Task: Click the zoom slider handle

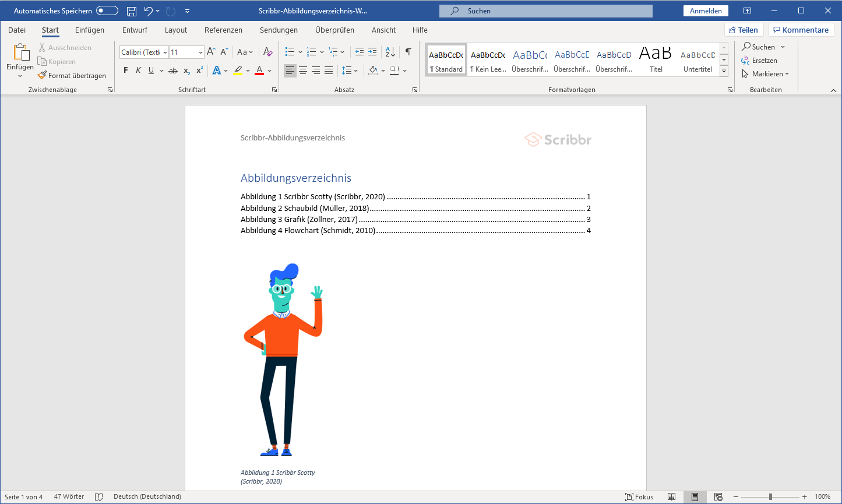Action: coord(770,497)
